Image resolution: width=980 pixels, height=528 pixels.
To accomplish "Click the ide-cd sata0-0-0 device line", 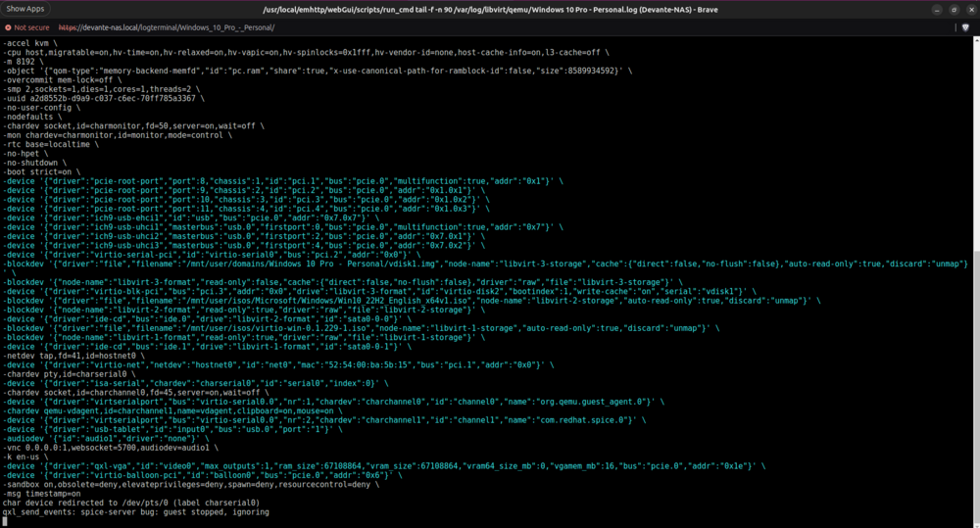I will click(207, 318).
